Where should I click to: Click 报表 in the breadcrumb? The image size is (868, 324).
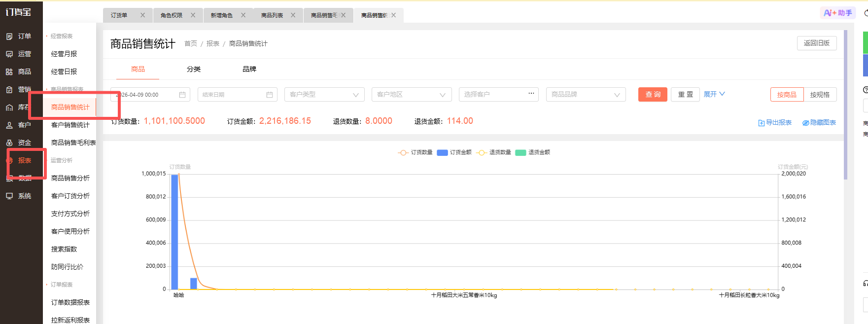coord(213,44)
